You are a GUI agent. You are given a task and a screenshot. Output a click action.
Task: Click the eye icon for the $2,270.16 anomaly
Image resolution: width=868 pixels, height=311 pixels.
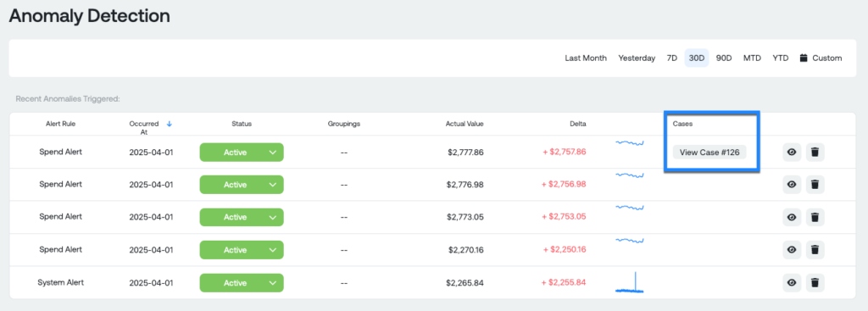[792, 250]
